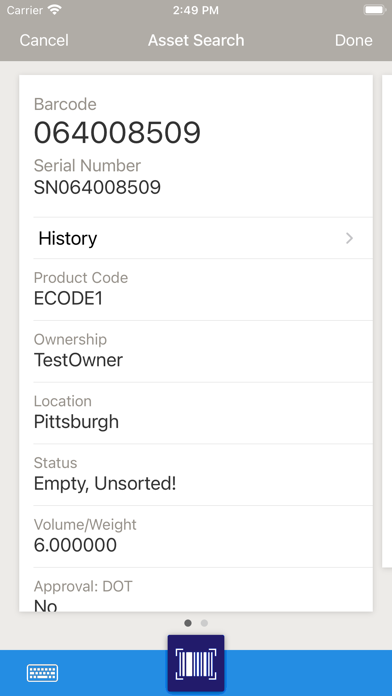
Task: Expand the History chevron arrow
Action: (x=349, y=238)
